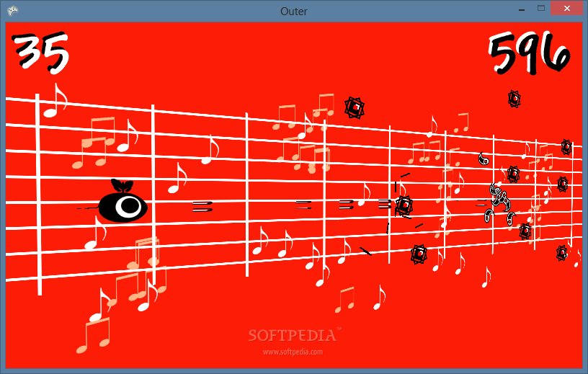Click the spiky enemy hit on center line
The image size is (588, 374).
click(404, 205)
